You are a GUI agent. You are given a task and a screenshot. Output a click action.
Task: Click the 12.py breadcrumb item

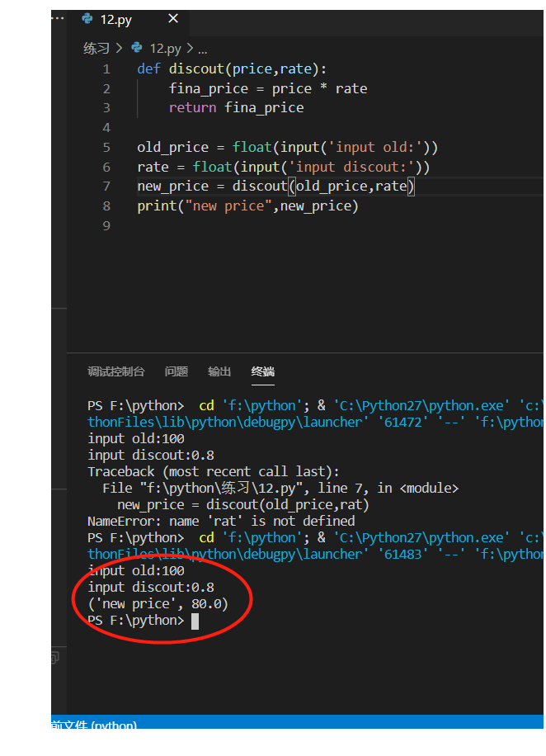pyautogui.click(x=165, y=48)
